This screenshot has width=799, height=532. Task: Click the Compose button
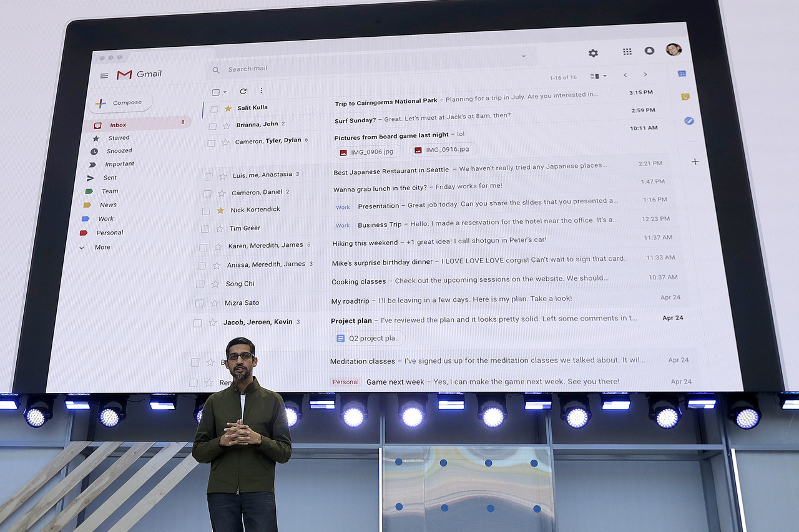point(120,103)
